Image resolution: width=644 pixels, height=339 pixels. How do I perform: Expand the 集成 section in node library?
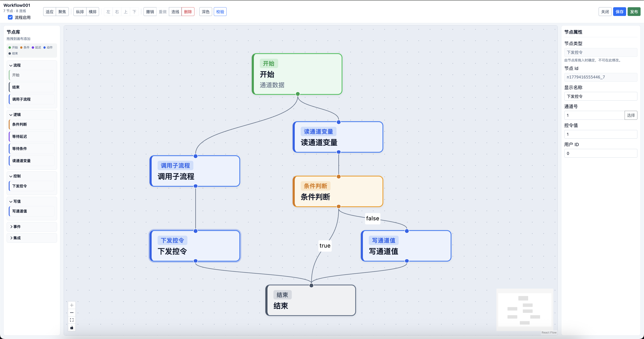pyautogui.click(x=32, y=238)
